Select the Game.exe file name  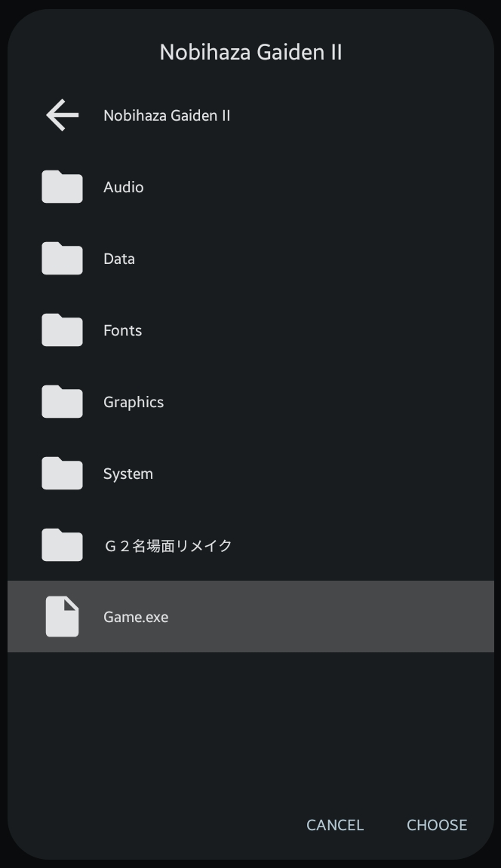(x=136, y=617)
